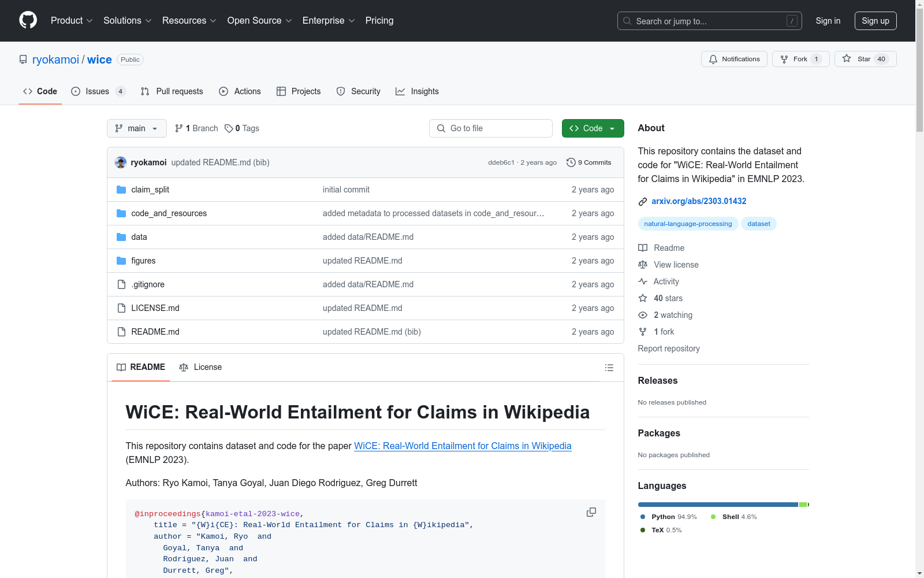Image resolution: width=924 pixels, height=578 pixels.
Task: Expand the Solutions menu
Action: tap(128, 20)
